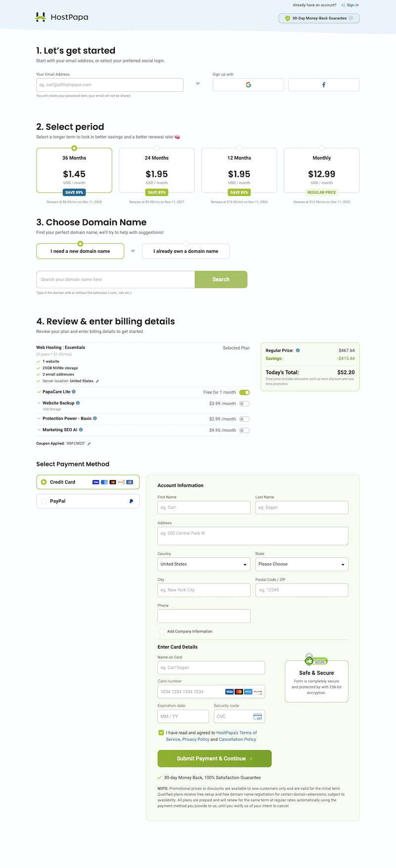This screenshot has width=396, height=868.
Task: Click the info icon next to PapaCare Lite
Action: 74,392
